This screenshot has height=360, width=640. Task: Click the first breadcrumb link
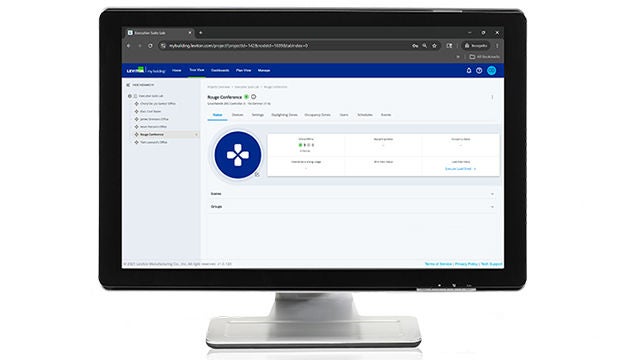click(219, 87)
